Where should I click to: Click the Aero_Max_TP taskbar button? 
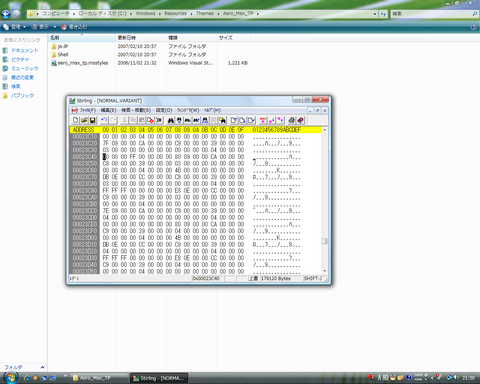(x=99, y=378)
